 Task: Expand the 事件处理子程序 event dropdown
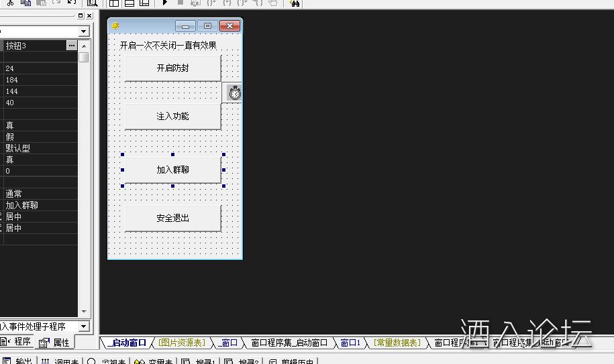click(x=83, y=326)
